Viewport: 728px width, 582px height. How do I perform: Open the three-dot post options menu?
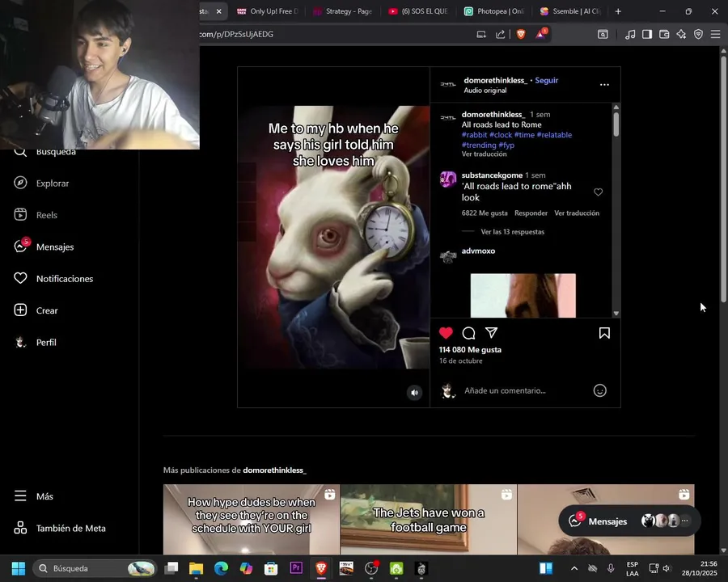[x=604, y=84]
